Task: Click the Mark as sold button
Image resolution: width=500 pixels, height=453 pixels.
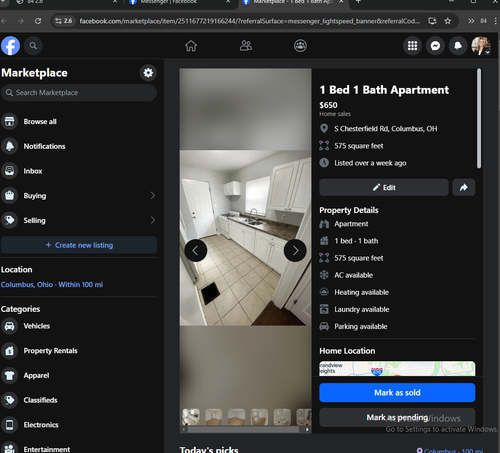Action: pos(397,392)
